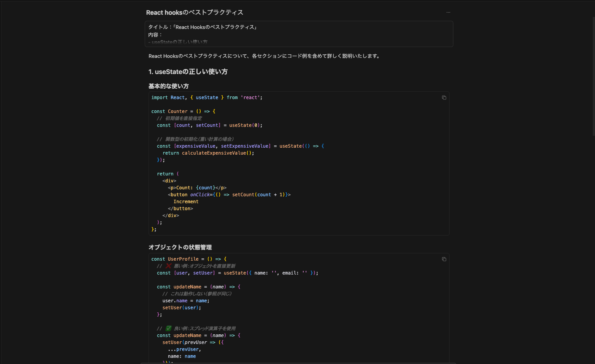
Task: Click the comment '良い例:スプレッド演算子を使用'
Action: pyautogui.click(x=205, y=329)
